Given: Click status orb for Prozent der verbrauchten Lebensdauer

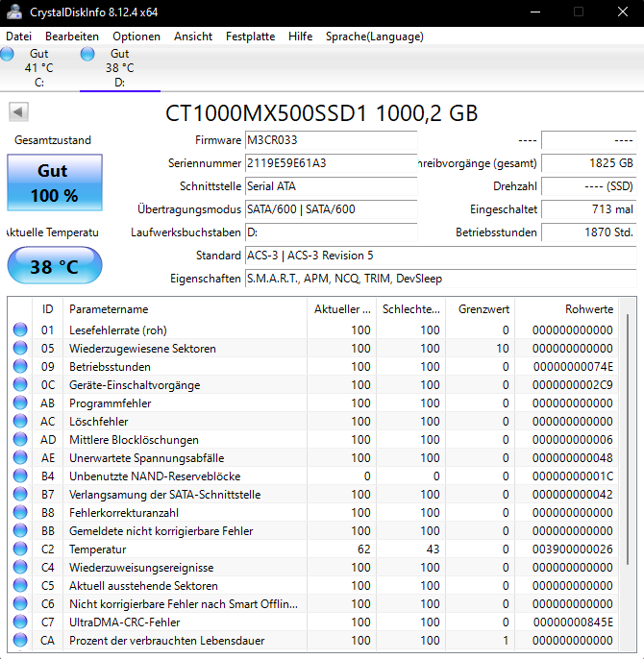Looking at the screenshot, I should pyautogui.click(x=20, y=641).
